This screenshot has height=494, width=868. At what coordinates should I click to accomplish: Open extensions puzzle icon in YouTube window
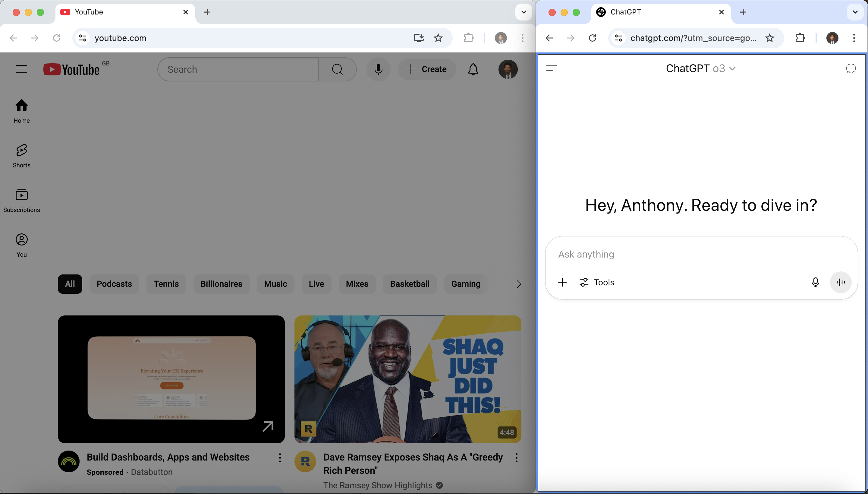(x=468, y=38)
